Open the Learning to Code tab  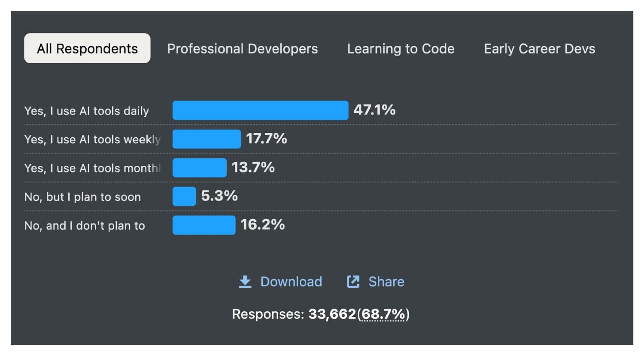click(401, 48)
